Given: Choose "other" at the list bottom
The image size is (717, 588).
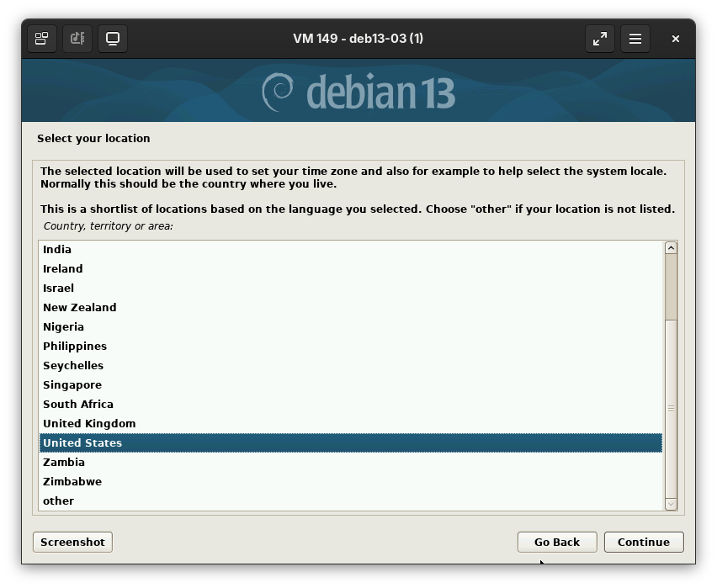Looking at the screenshot, I should 59,501.
